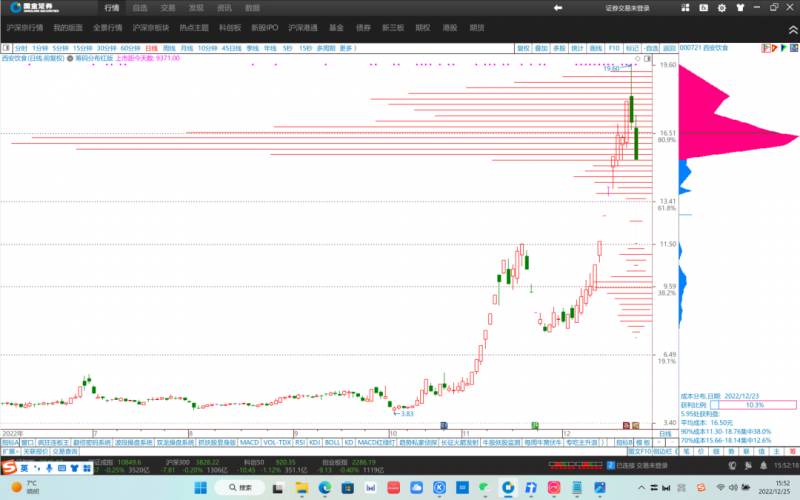Viewport: 800px width, 500px height.
Task: Click the 获利比例 10.3% progress bar
Action: coord(753,405)
